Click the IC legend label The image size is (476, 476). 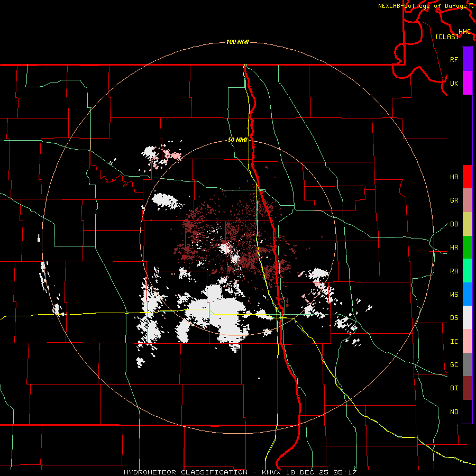(454, 342)
